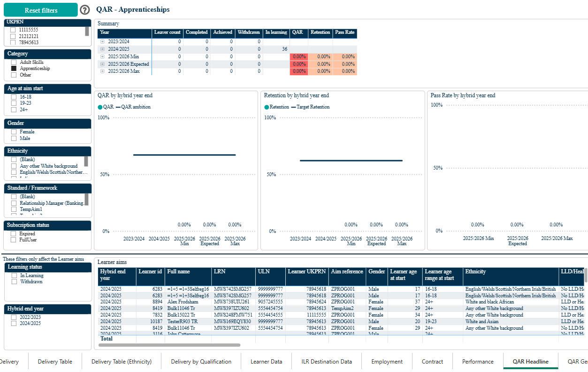The image size is (588, 372).
Task: Uncheck the Apprenticeship category checkbox
Action: (x=14, y=69)
